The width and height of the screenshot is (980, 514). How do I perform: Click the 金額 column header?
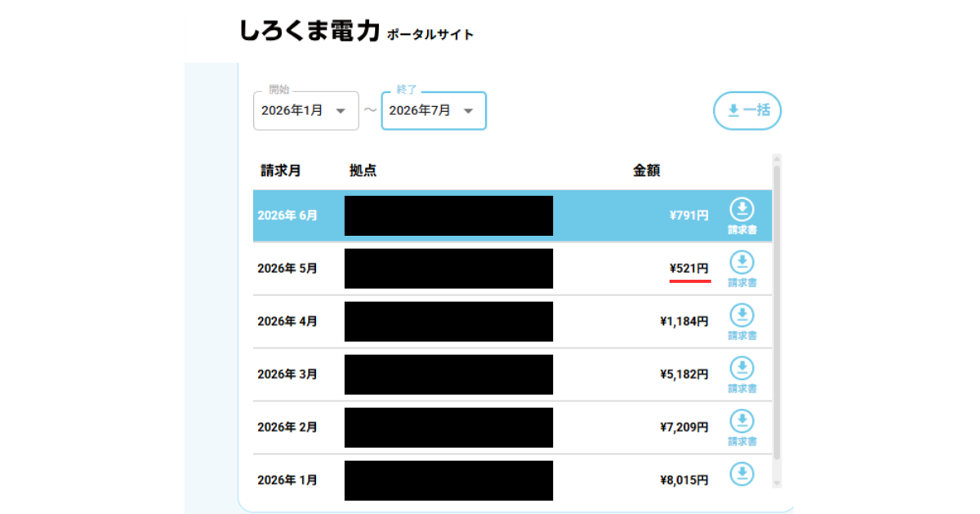pyautogui.click(x=647, y=171)
